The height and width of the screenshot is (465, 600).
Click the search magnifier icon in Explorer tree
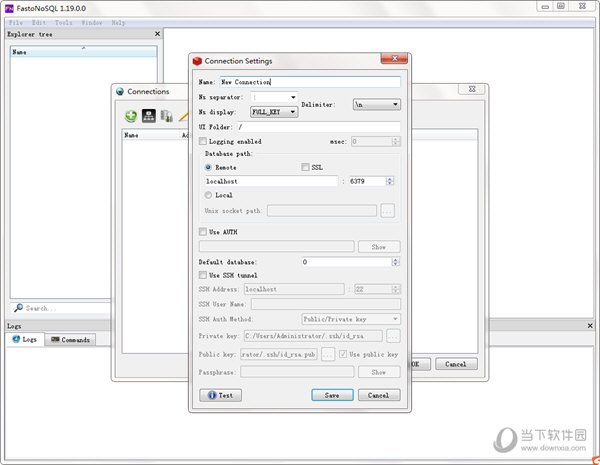coord(18,308)
